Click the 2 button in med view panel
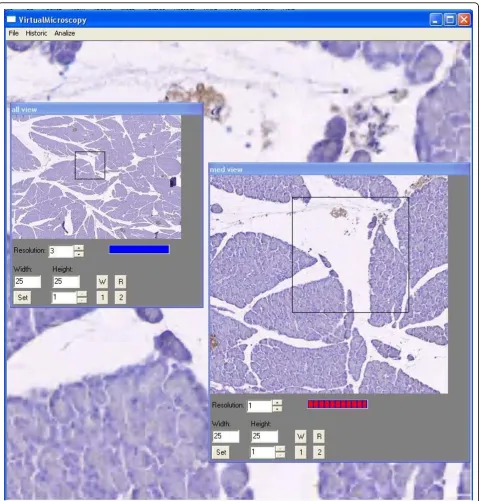 (x=319, y=452)
